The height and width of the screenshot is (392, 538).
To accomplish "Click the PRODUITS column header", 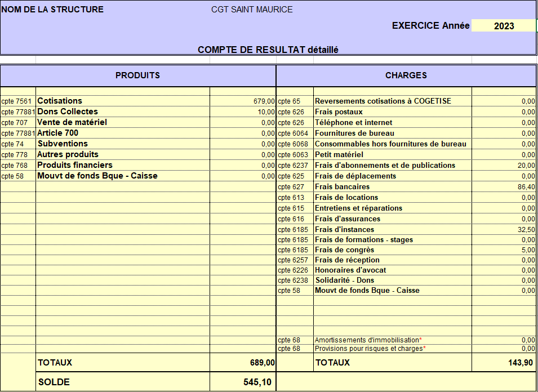I will [138, 75].
